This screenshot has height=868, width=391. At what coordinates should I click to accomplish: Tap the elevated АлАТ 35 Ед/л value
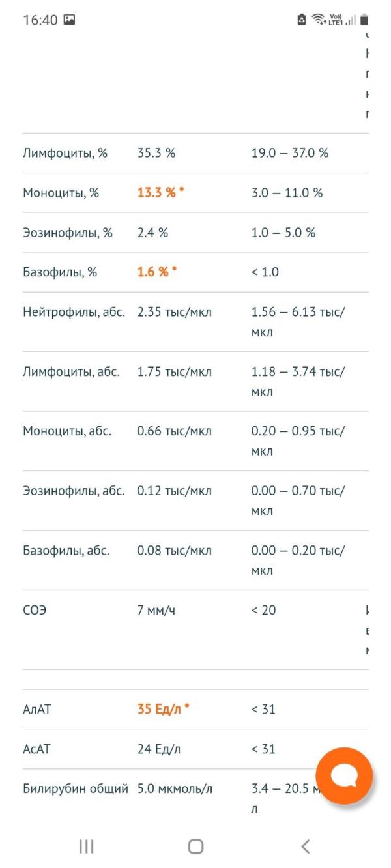coord(160,709)
